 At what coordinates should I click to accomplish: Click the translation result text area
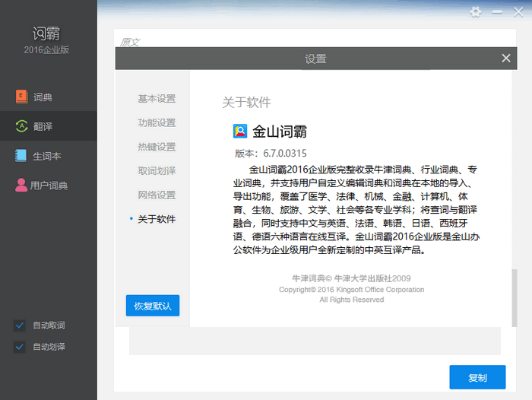[x=315, y=341]
